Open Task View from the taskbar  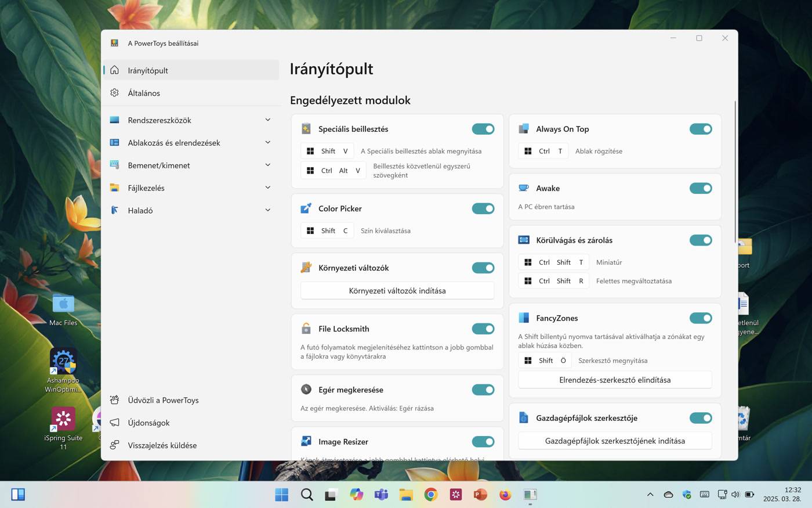coord(331,495)
